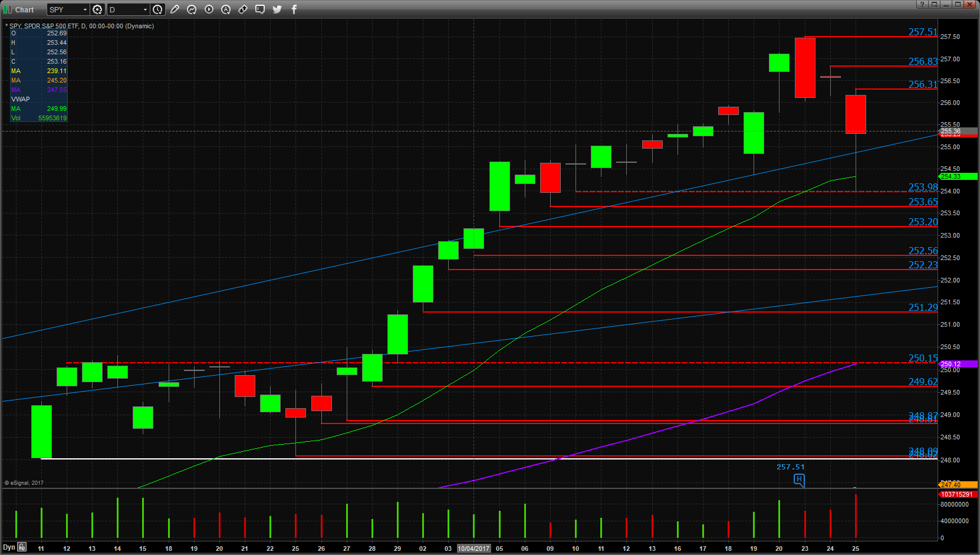
Task: Open the studies line-graph icon menu
Action: tap(192, 9)
